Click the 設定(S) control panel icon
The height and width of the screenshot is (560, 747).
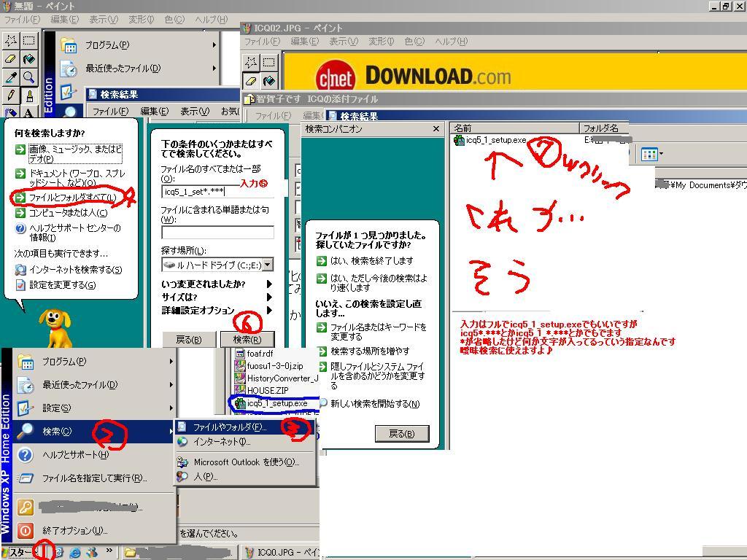(x=26, y=408)
